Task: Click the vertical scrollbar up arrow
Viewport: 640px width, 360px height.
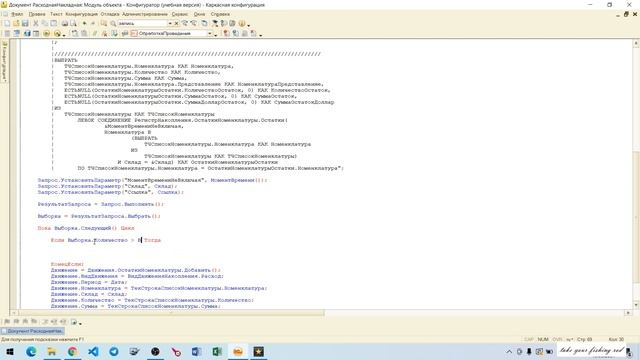Action: click(636, 43)
